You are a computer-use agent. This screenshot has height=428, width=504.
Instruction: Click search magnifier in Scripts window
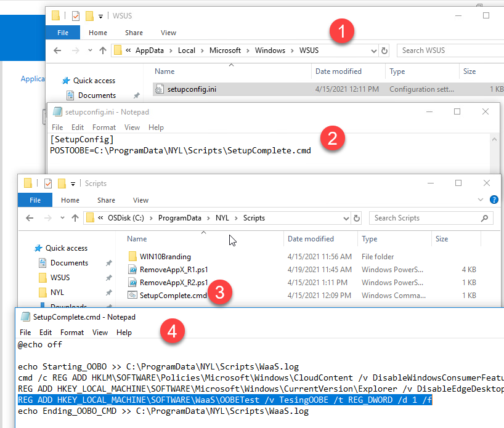(x=484, y=218)
